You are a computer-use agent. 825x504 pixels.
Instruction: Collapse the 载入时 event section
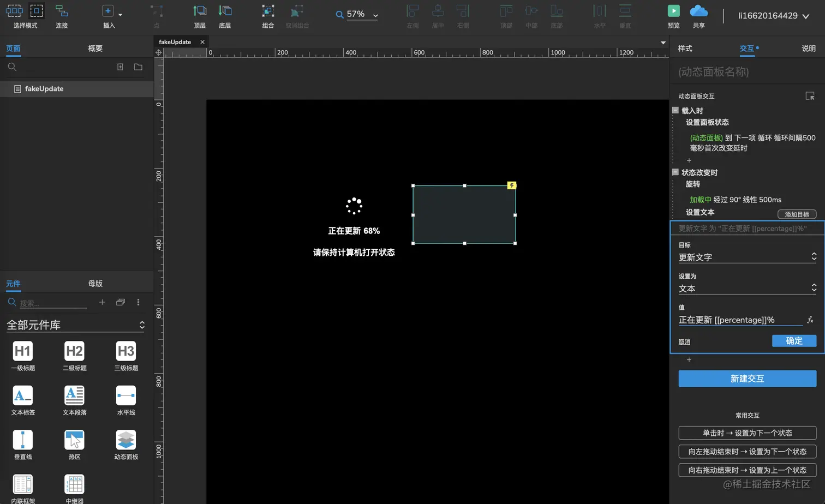[675, 110]
